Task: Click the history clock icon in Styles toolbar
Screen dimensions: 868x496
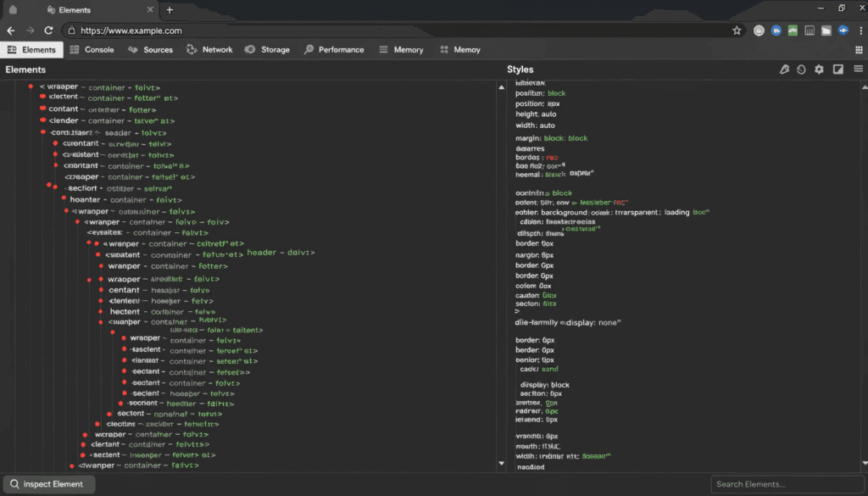Action: pyautogui.click(x=801, y=70)
